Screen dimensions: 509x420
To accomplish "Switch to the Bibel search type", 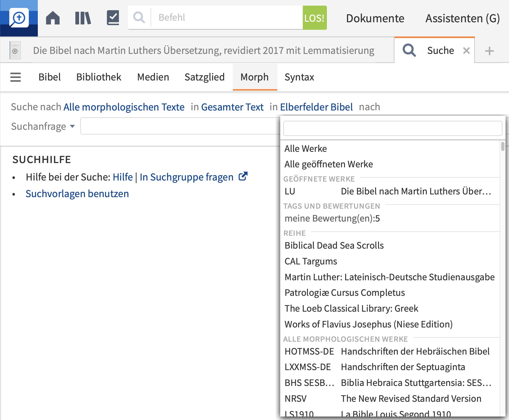I will tap(50, 77).
